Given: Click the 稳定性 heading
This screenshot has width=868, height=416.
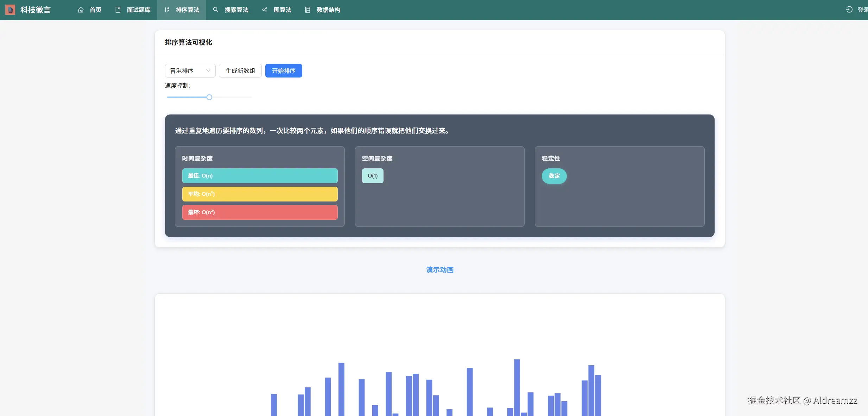Looking at the screenshot, I should pyautogui.click(x=551, y=159).
